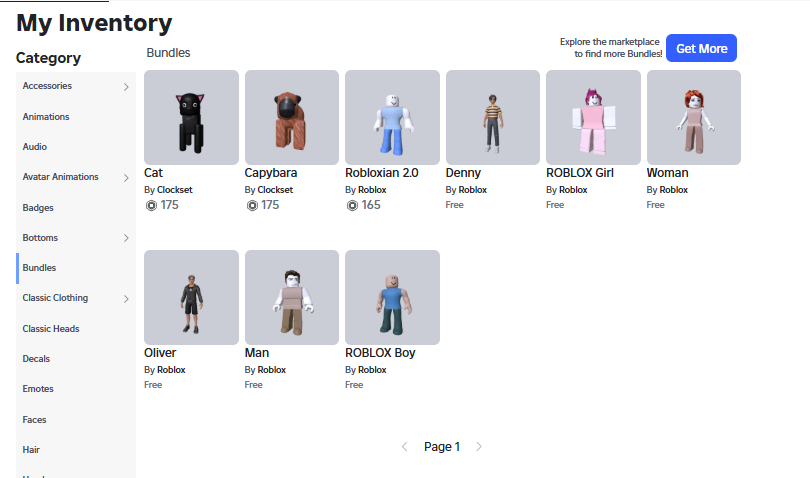
Task: Open the Woman bundle thumbnail
Action: point(694,117)
